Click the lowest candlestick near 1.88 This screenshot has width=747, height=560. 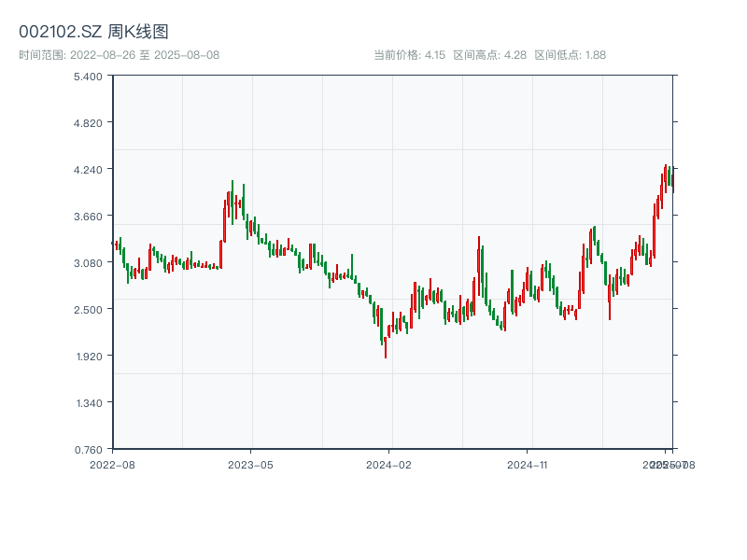386,345
